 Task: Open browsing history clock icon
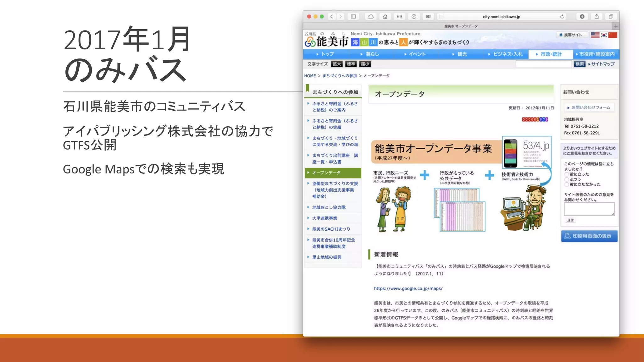[414, 17]
